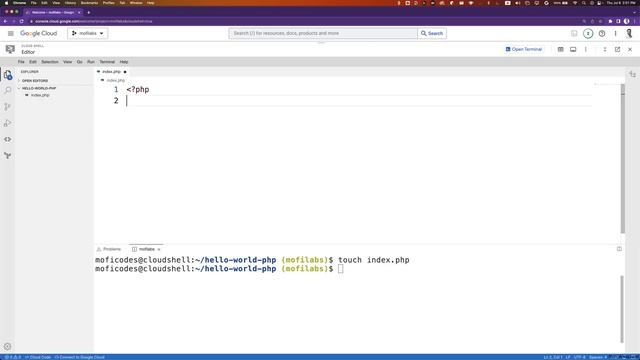The width and height of the screenshot is (640, 360).
Task: Open the Run menu
Action: (91, 62)
